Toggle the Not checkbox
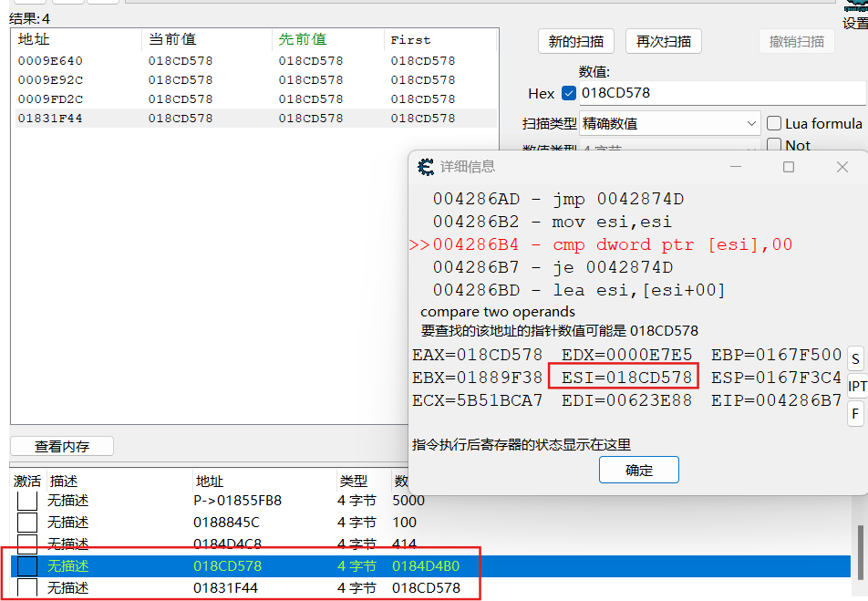 (774, 145)
